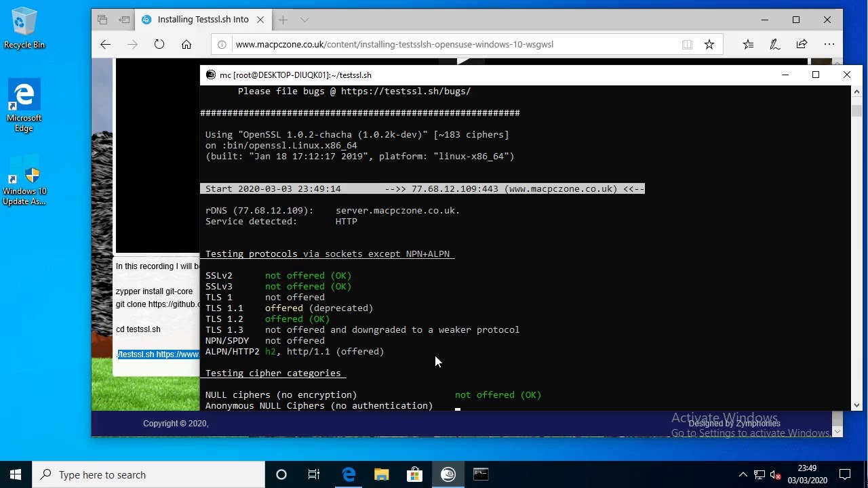Click the 'git clone https://github' line
The width and height of the screenshot is (868, 488).
(157, 304)
